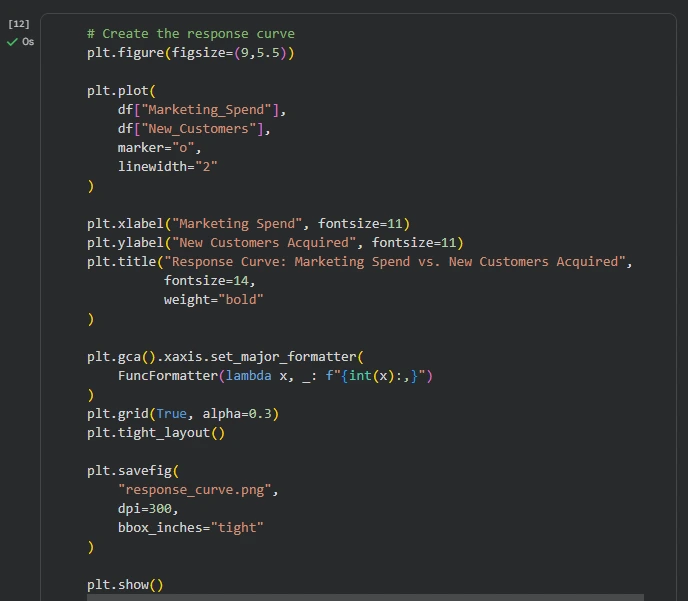The image size is (688, 601).
Task: Click the 'weight="bold"' argument
Action: tap(214, 300)
